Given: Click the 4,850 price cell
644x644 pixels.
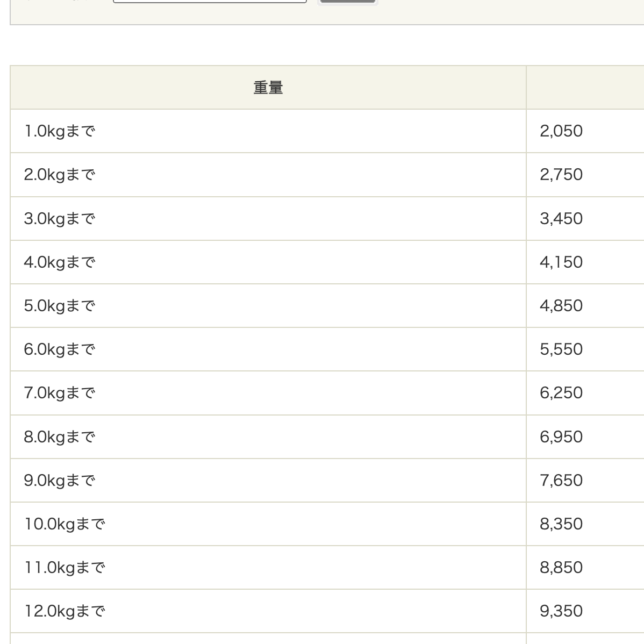Looking at the screenshot, I should pos(585,305).
